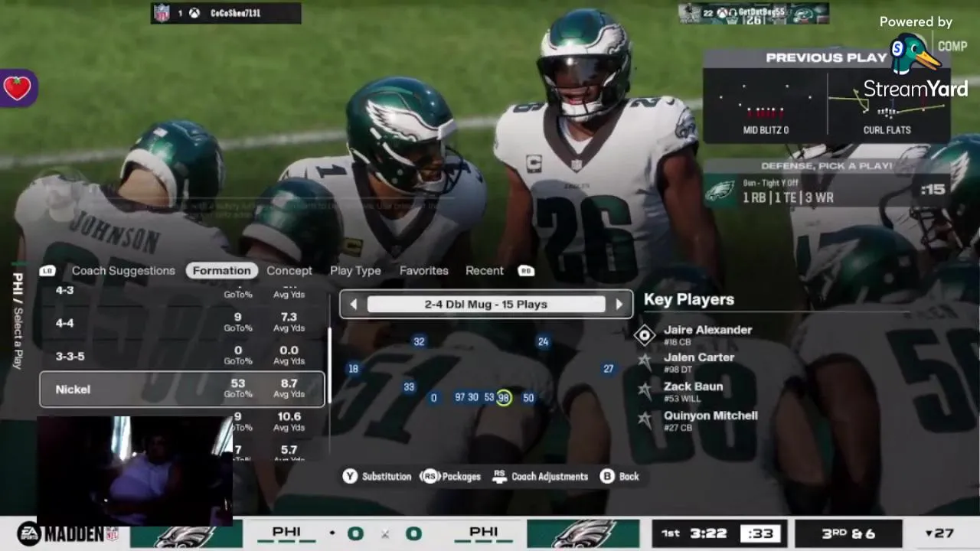Click highlighted player marker 98
This screenshot has height=551, width=980.
[x=504, y=398]
